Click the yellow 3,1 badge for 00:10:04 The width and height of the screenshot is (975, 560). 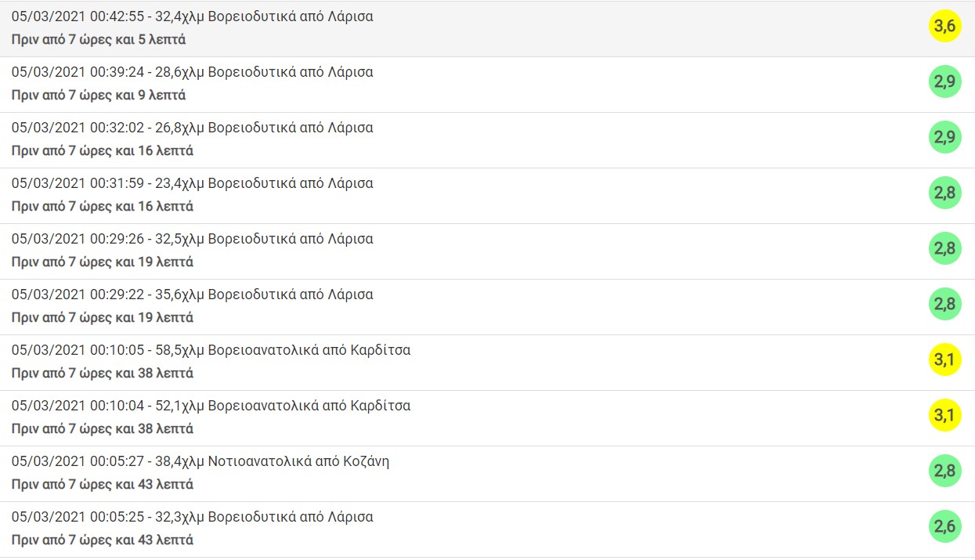click(944, 416)
